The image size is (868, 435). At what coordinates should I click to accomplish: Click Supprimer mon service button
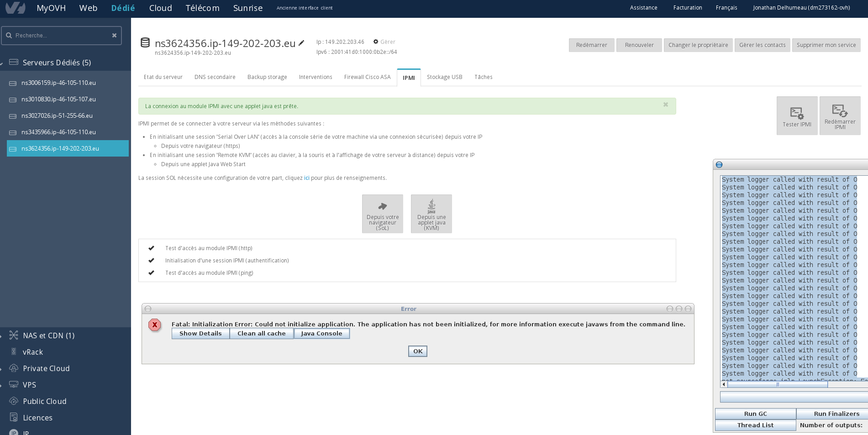click(x=826, y=45)
